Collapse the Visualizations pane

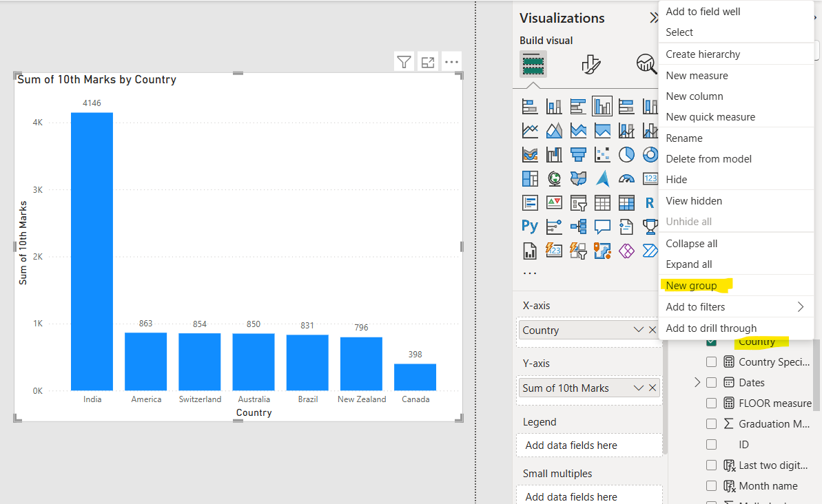tap(655, 17)
